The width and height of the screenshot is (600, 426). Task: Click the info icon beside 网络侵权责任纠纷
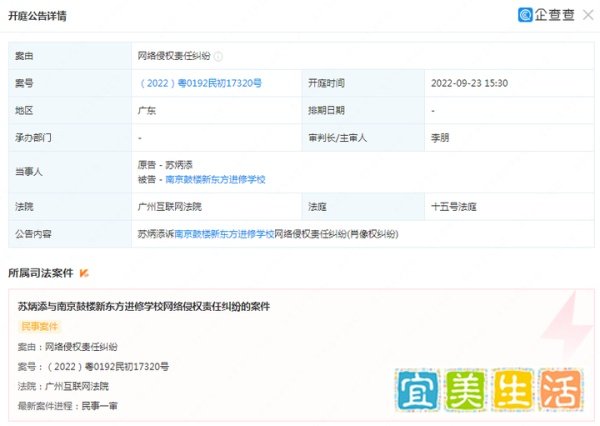pyautogui.click(x=218, y=56)
